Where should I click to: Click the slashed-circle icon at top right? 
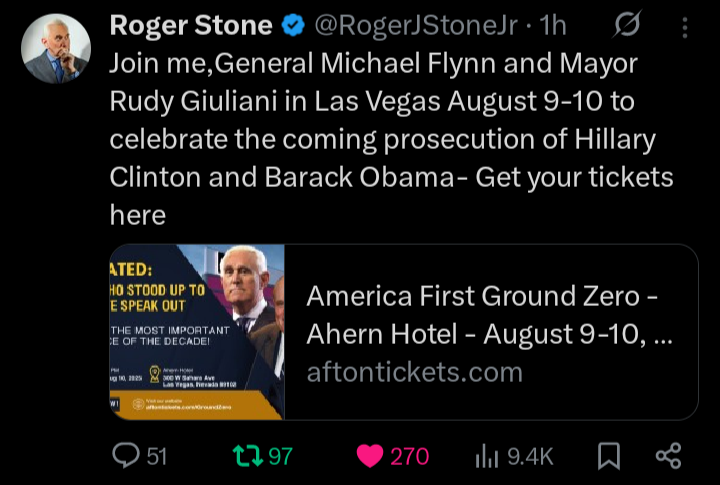(626, 26)
